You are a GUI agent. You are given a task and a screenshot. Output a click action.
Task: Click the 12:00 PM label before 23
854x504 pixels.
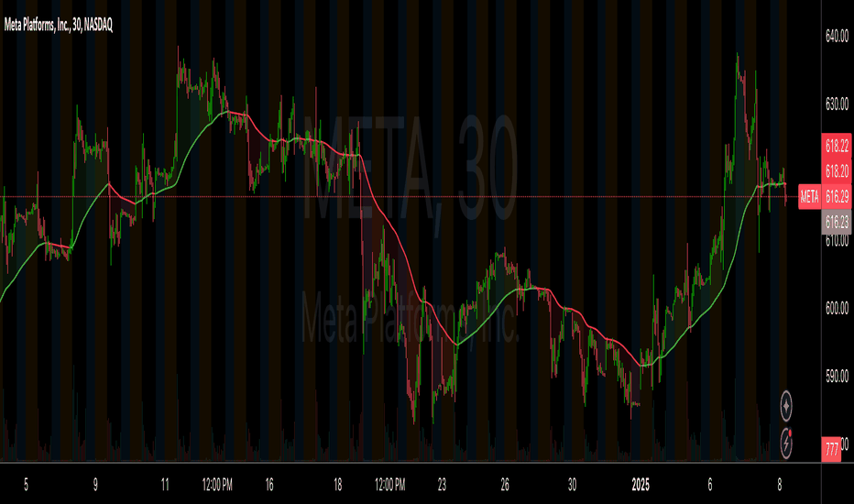coord(390,485)
